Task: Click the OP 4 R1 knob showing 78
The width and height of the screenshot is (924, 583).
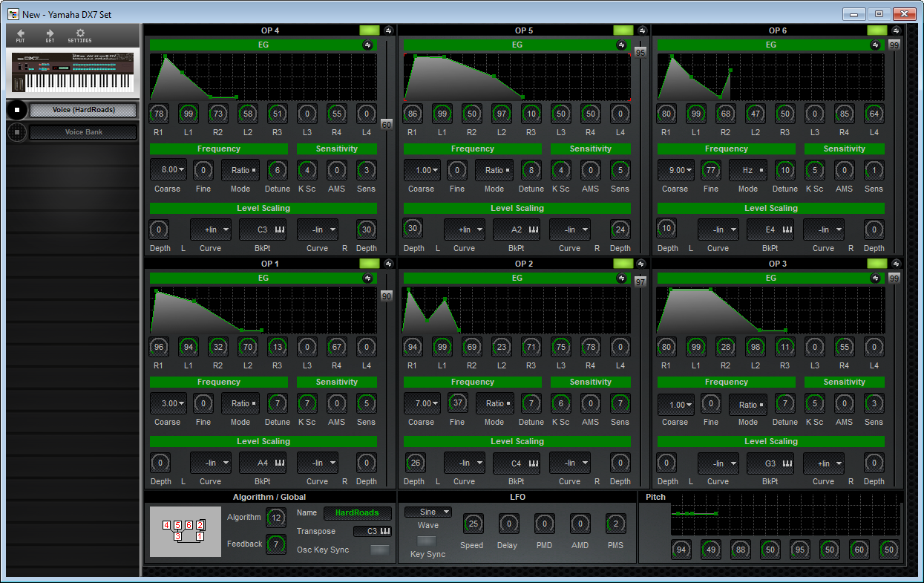Action: [159, 114]
